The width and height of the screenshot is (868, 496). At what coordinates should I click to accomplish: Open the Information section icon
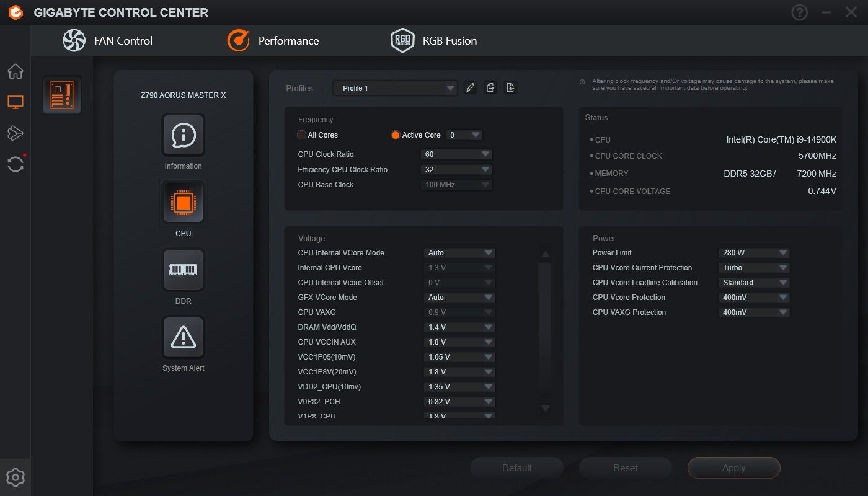click(183, 135)
